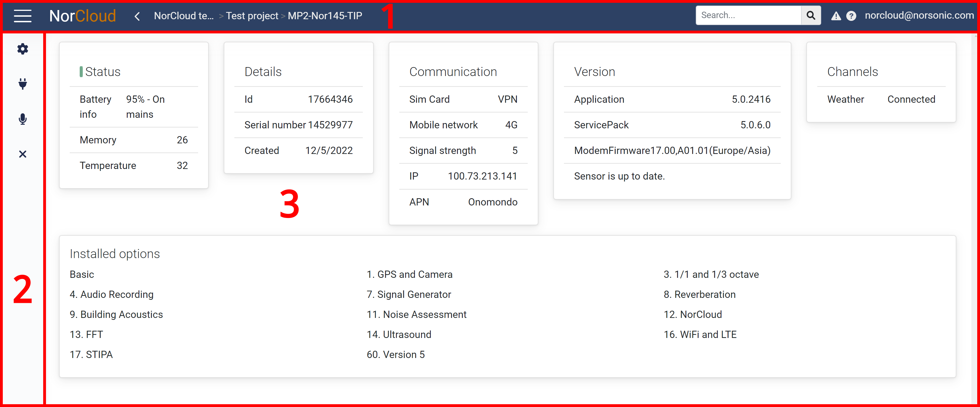The image size is (980, 407).
Task: Click the IP address 100.73.213.141
Action: pos(482,176)
